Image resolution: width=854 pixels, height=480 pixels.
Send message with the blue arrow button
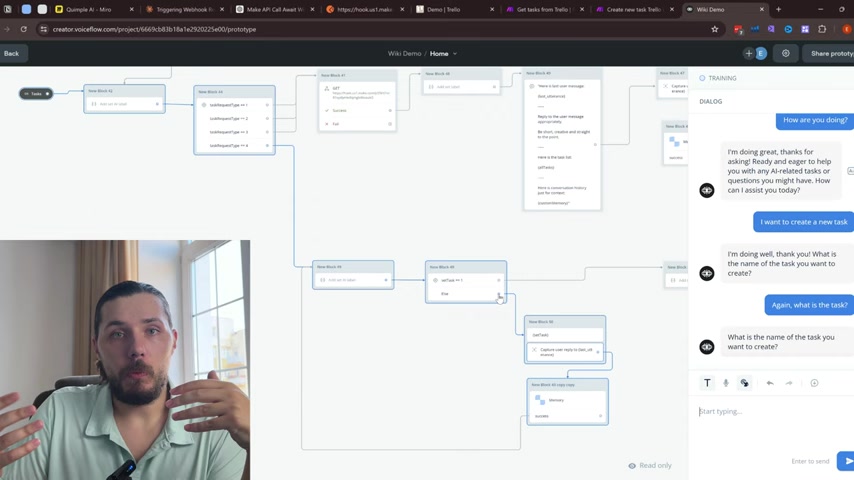coord(846,461)
